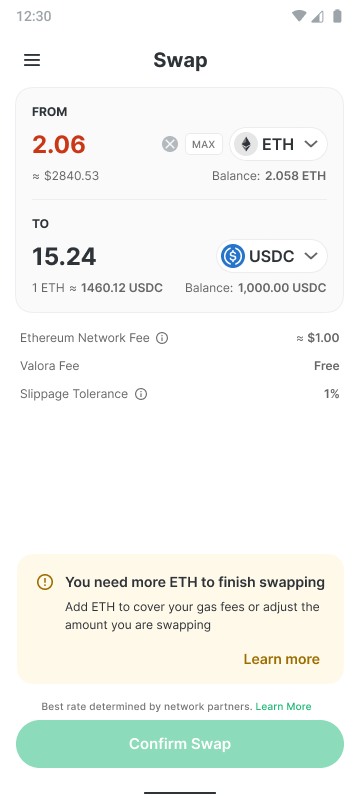Screen dimensions: 360x800
Task: Tap the USDC coin logo icon
Action: pyautogui.click(x=233, y=256)
